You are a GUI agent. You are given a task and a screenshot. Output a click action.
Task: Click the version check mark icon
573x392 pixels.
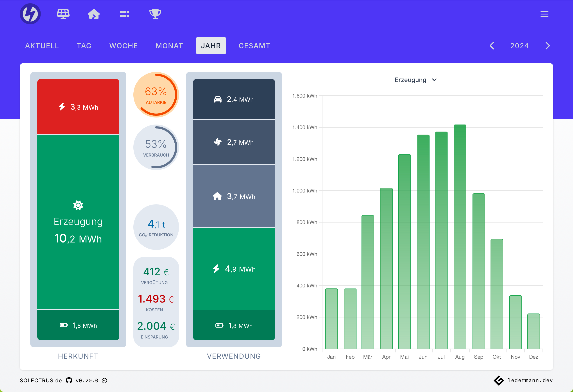tap(105, 381)
